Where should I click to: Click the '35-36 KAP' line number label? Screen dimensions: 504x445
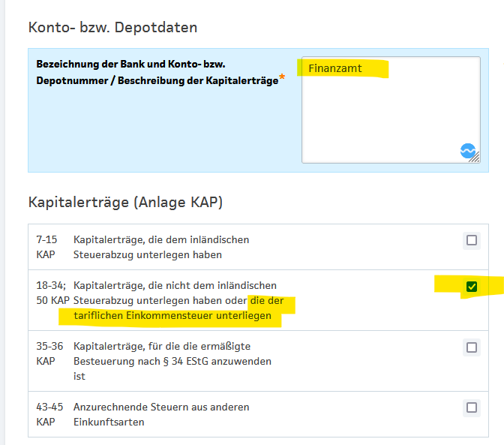click(x=46, y=353)
